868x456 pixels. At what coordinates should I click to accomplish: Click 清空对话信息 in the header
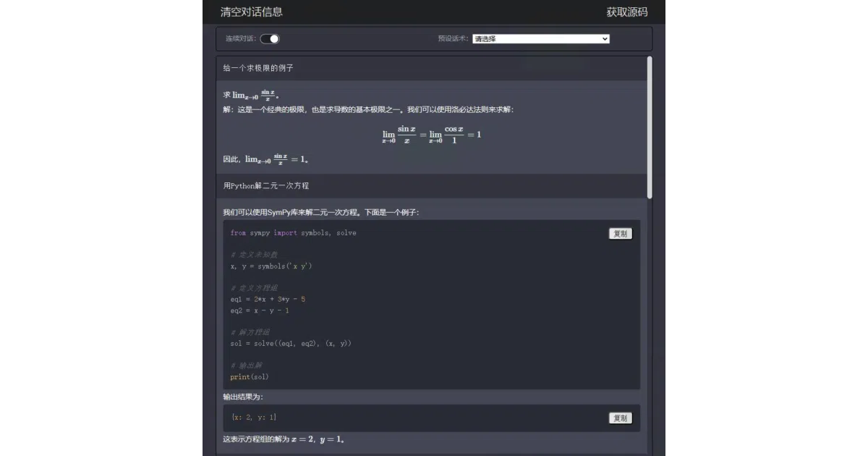pyautogui.click(x=252, y=12)
